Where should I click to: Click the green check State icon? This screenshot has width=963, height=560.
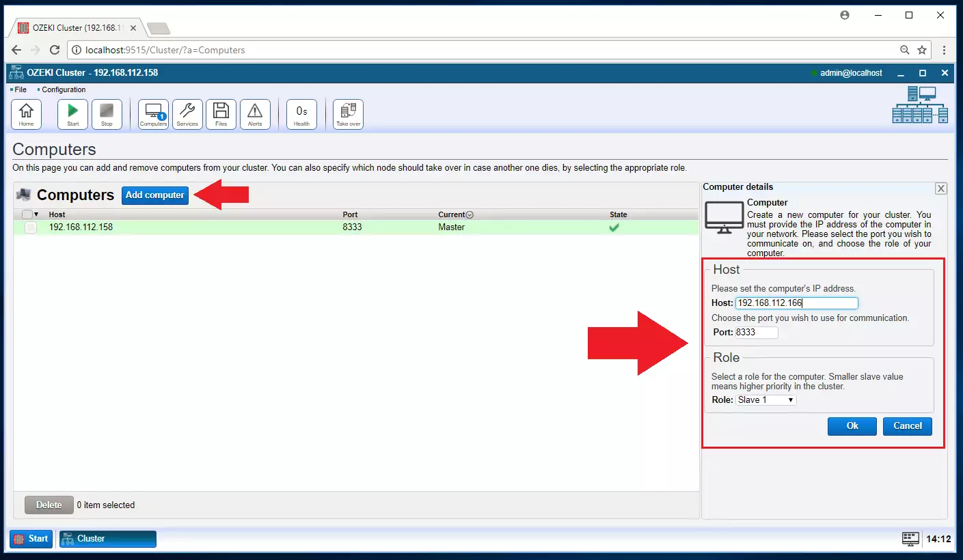(614, 227)
